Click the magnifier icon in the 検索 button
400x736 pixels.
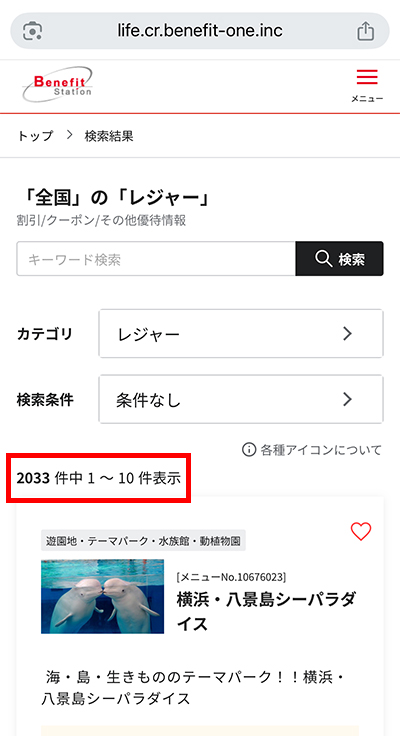pos(323,259)
